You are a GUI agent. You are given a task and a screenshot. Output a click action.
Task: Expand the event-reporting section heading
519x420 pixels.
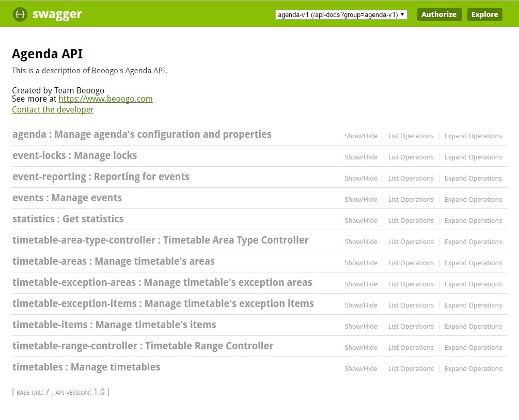click(x=101, y=176)
